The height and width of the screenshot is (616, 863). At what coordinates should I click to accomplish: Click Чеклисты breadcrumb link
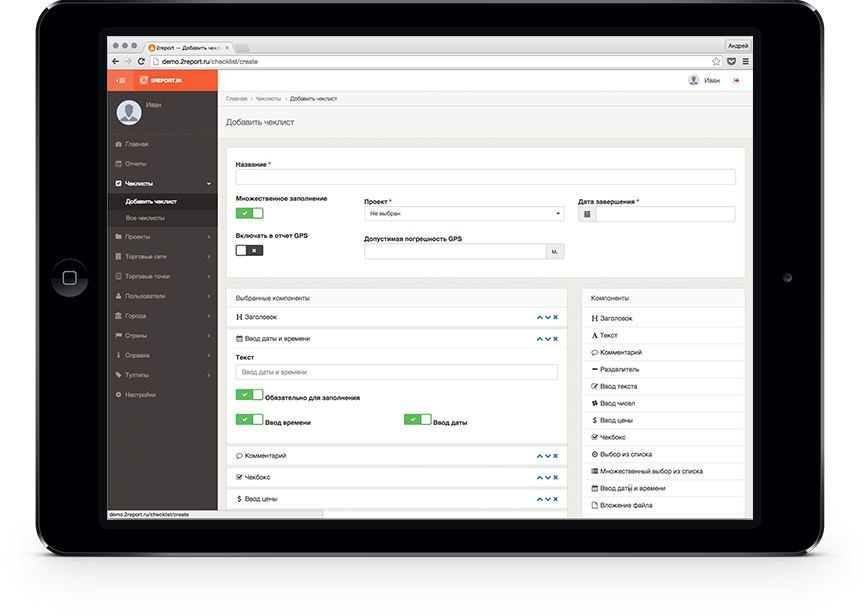[268, 99]
